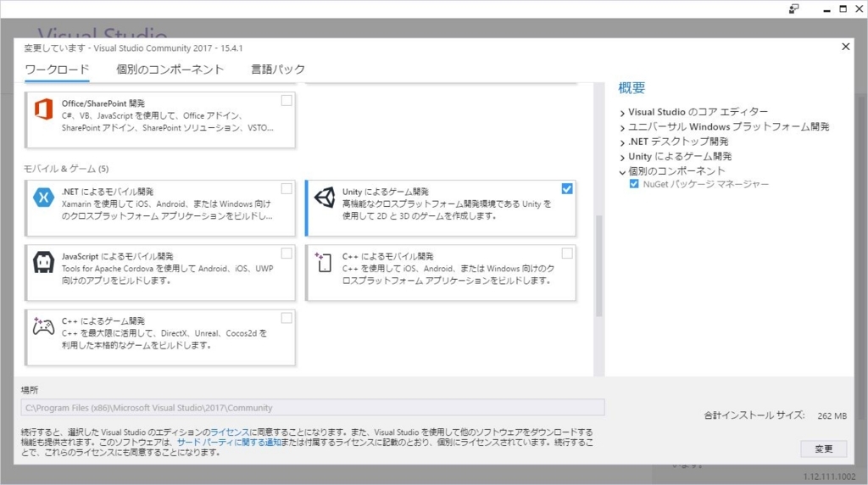Click the モバイル & ゲーム (5) section heading

click(x=66, y=169)
